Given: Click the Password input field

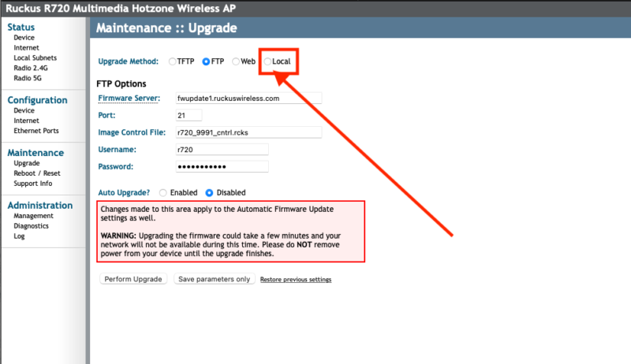Looking at the screenshot, I should click(222, 166).
